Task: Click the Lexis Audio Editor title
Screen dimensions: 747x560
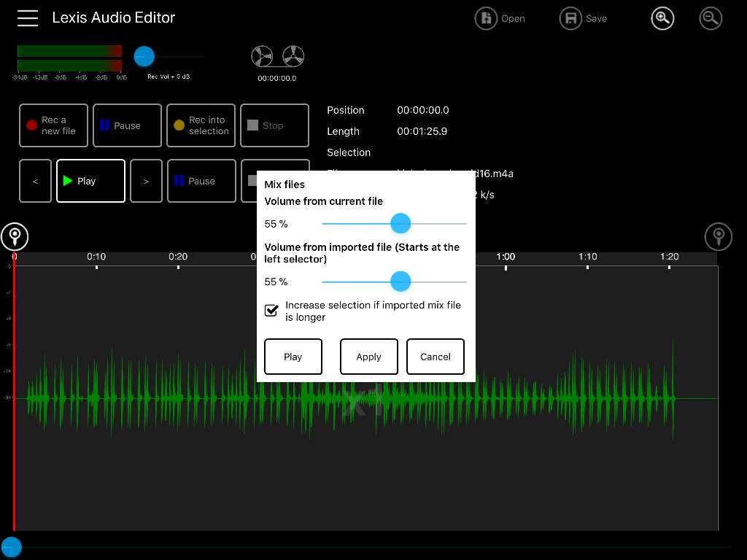Action: pos(113,17)
